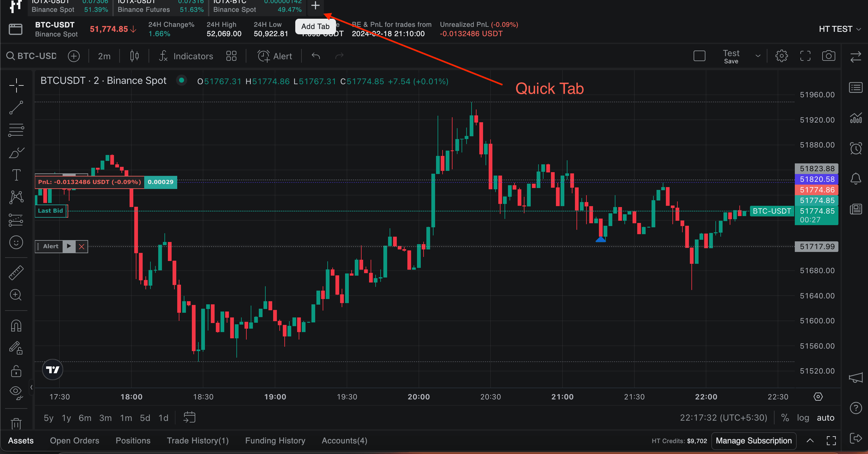Remove the Alert line with X

tap(82, 247)
